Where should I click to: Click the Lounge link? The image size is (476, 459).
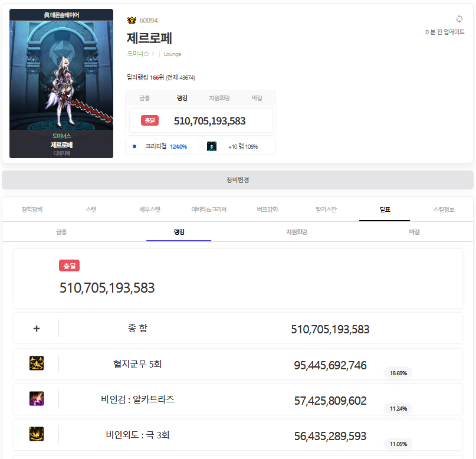click(172, 54)
